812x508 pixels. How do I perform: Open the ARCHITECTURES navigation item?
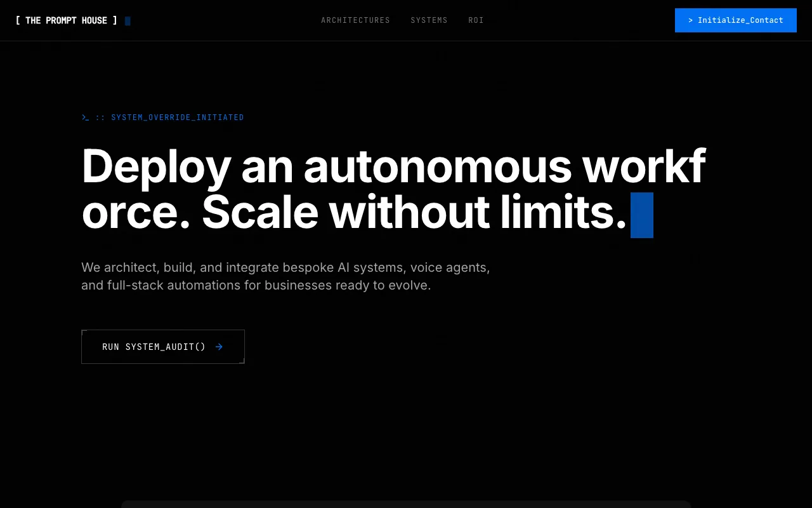(355, 20)
